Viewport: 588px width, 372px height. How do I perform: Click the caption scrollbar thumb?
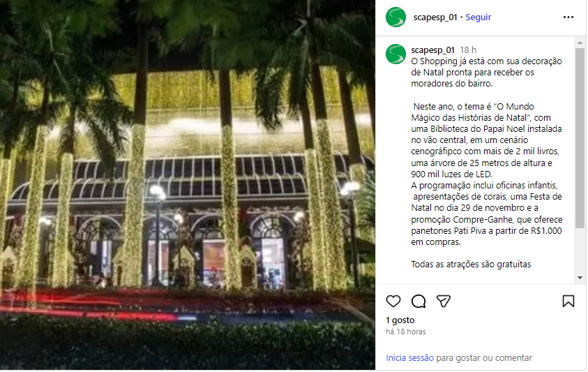[580, 137]
